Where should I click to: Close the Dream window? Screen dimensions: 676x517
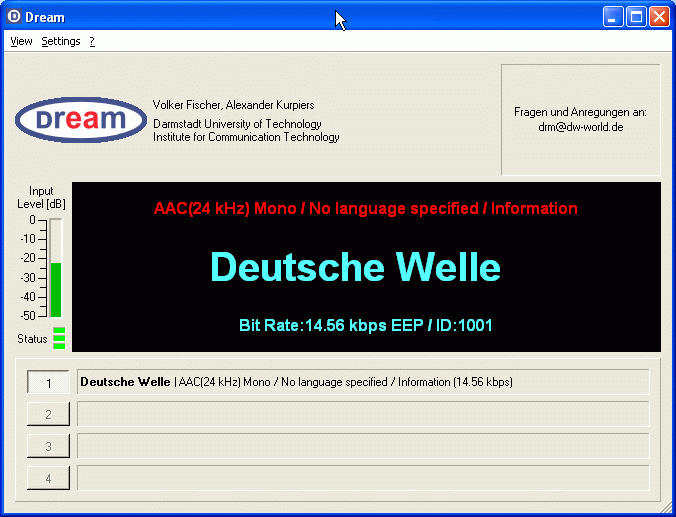[659, 17]
